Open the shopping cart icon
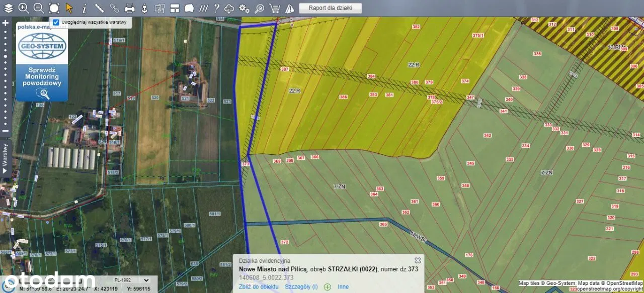Image resolution: width=644 pixels, height=293 pixels. click(x=274, y=8)
